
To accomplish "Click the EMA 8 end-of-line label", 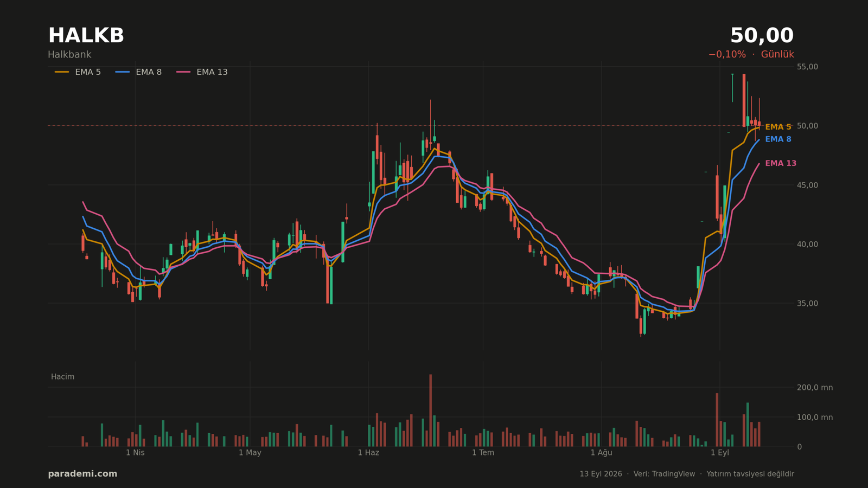I will click(x=778, y=139).
